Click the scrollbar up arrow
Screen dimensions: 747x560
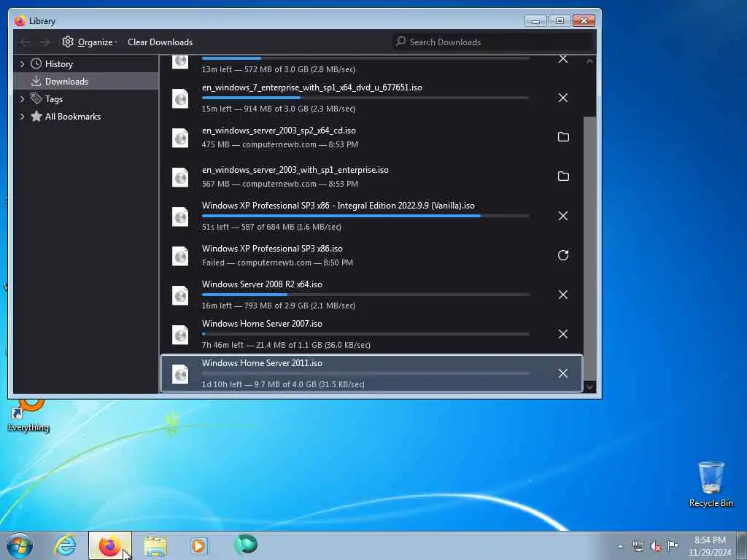pos(589,61)
